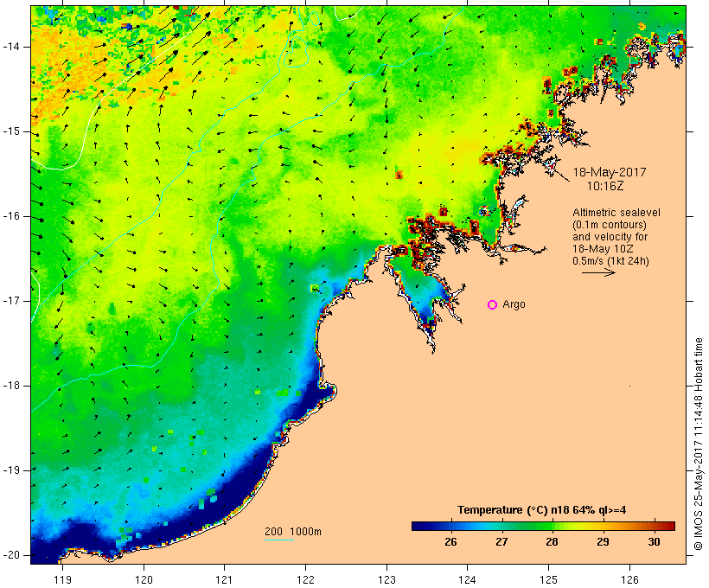Screen dimensions: 709x588
Task: Click the velocity reference arrow below the 0.5m/s text
Action: (598, 272)
